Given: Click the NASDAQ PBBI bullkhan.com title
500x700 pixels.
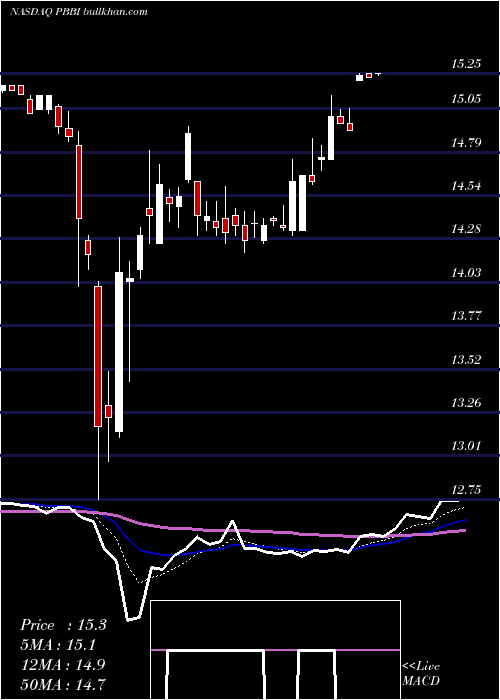Looking at the screenshot, I should (x=79, y=12).
